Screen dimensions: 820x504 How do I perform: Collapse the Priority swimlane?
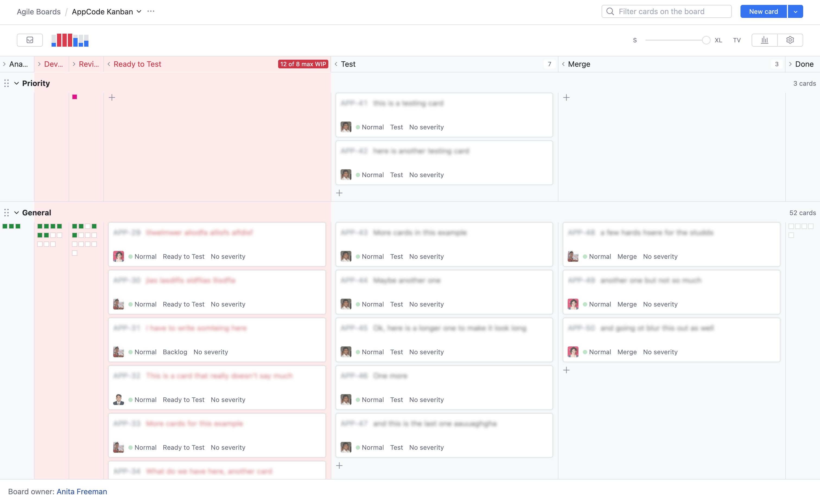pos(16,83)
